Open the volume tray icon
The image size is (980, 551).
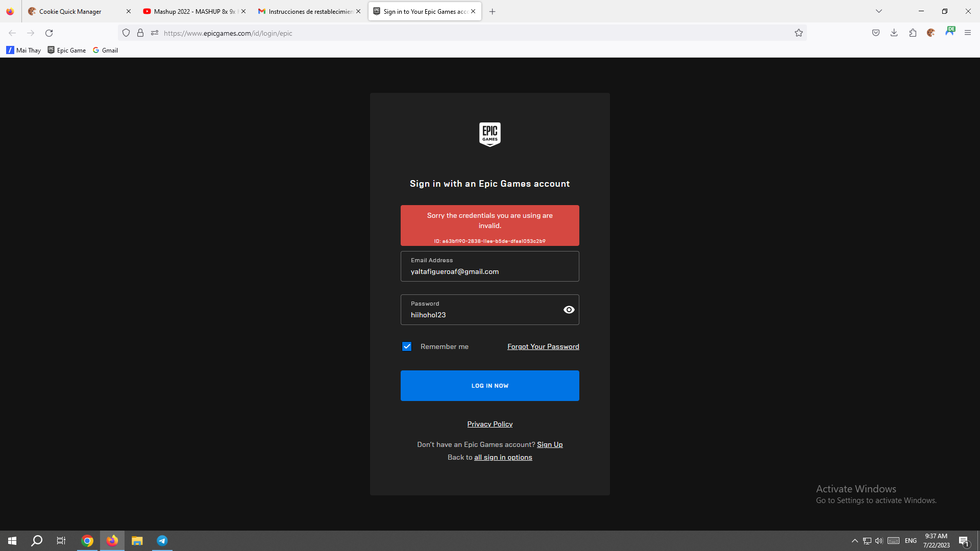(x=879, y=541)
